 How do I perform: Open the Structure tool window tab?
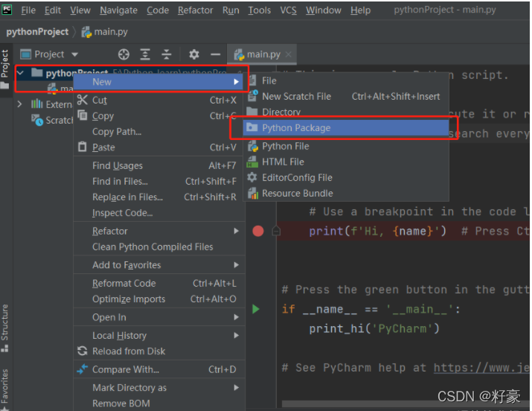(x=4, y=328)
